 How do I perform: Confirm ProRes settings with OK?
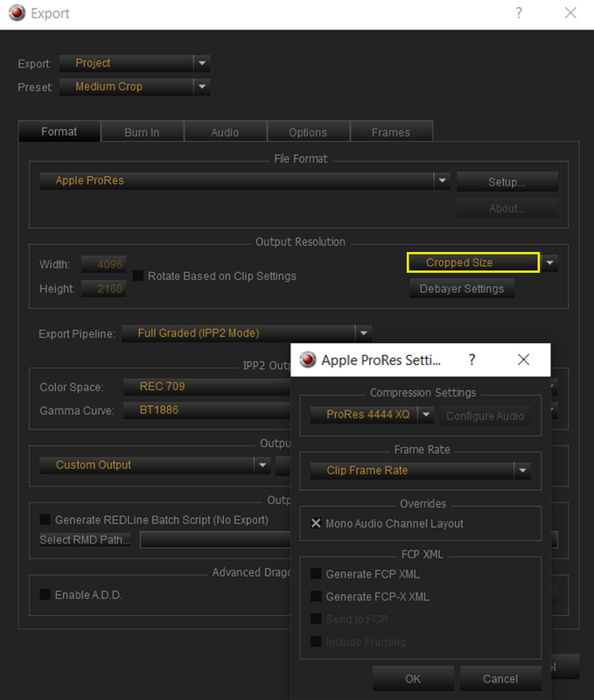(413, 679)
